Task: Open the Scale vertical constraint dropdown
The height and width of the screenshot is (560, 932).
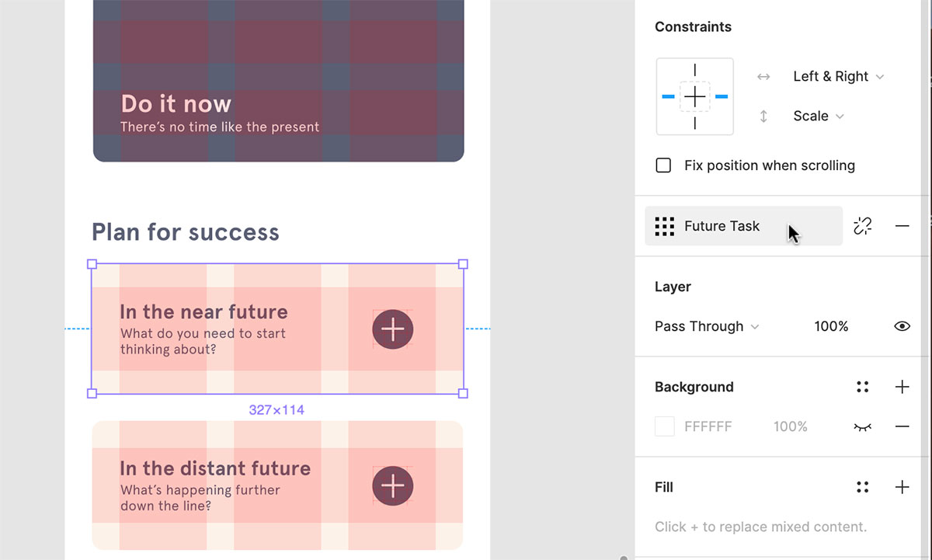Action: (817, 116)
